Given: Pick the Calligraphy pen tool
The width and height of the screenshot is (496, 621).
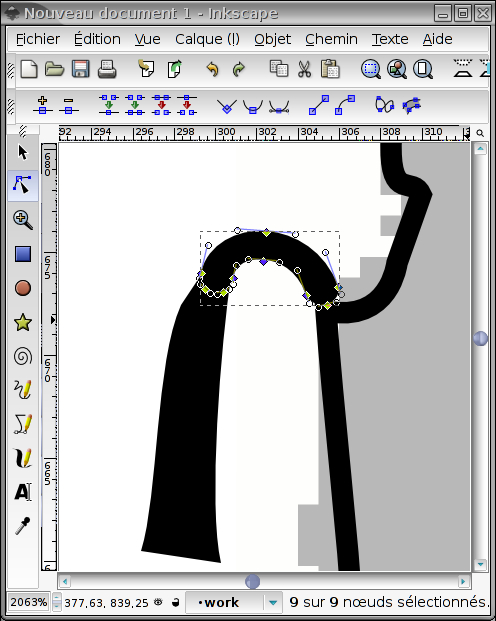Looking at the screenshot, I should tap(23, 458).
